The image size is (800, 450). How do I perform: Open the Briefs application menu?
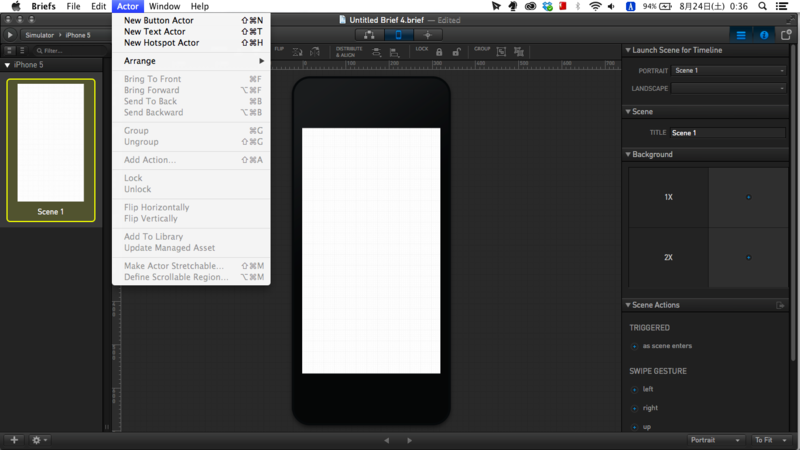point(43,6)
